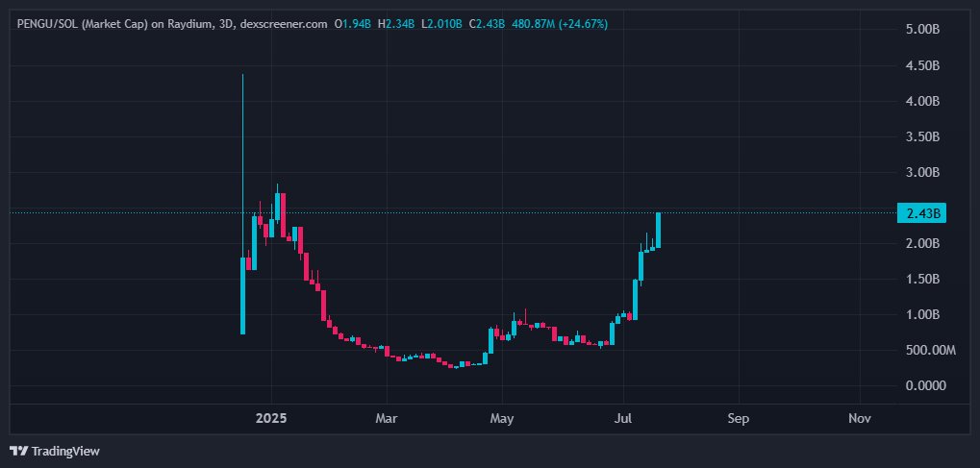Click the low value L2.010B

click(441, 24)
